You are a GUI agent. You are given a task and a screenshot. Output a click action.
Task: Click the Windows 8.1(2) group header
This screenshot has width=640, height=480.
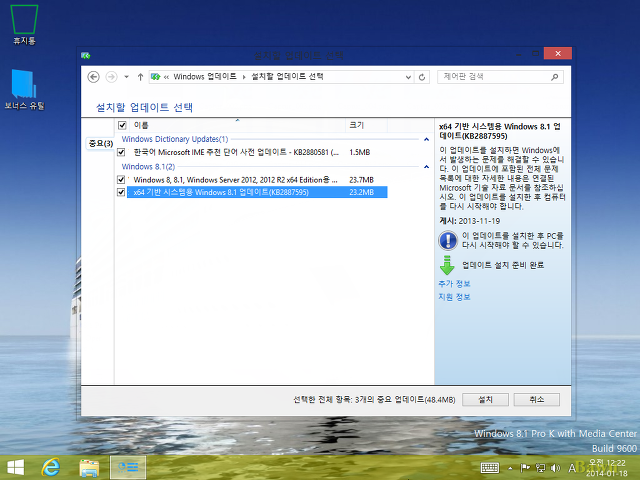[148, 167]
